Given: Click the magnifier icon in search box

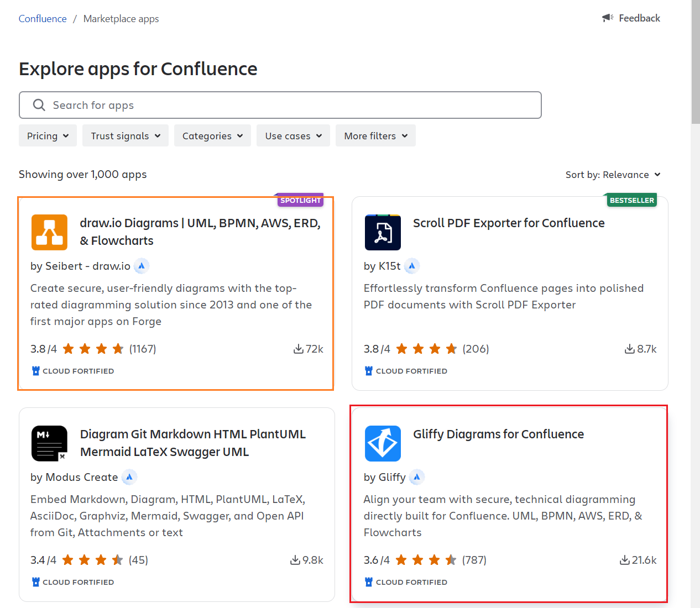Looking at the screenshot, I should click(39, 105).
